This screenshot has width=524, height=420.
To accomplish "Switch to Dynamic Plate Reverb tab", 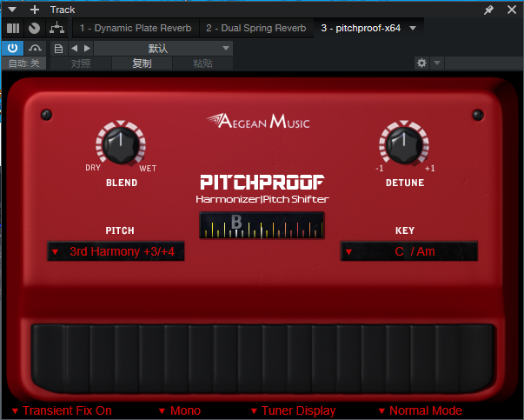I will pos(136,28).
